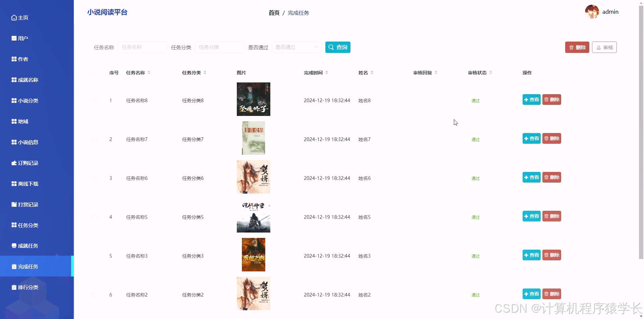Delete the 任务名称5 row
This screenshot has height=319, width=644.
[x=552, y=216]
